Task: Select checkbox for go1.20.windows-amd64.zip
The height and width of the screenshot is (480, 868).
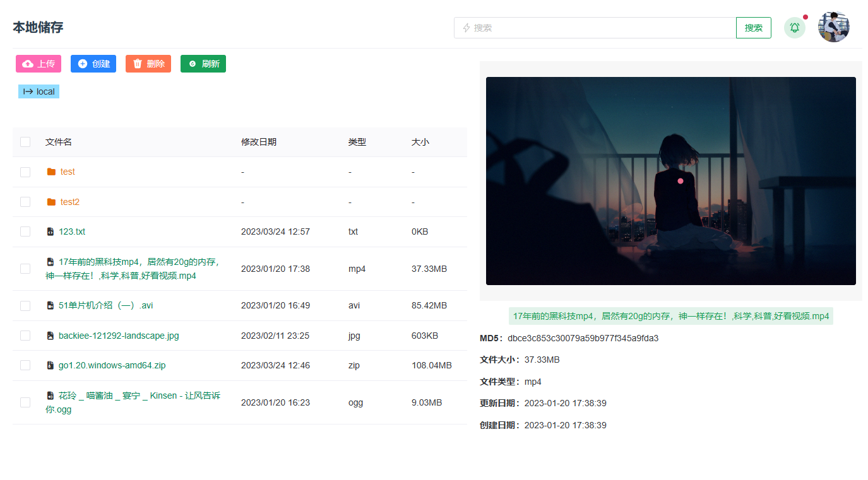Action: tap(25, 365)
